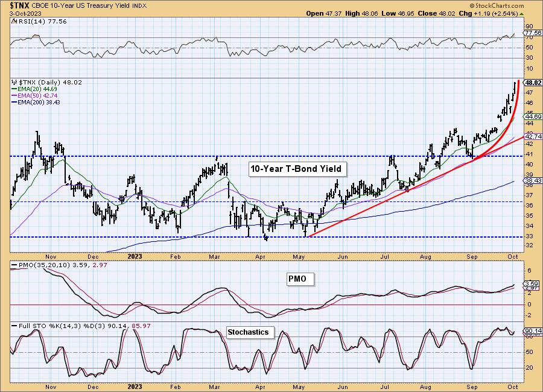Click the 30 level on the RSI axis
The width and height of the screenshot is (543, 392).
pos(530,58)
